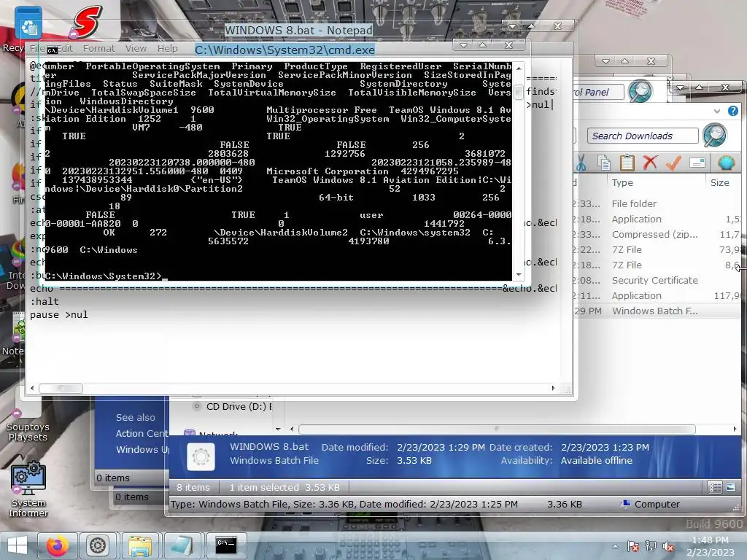Click the cmd window scroll-down arrow
Screen dimensions: 747x560
tap(519, 275)
